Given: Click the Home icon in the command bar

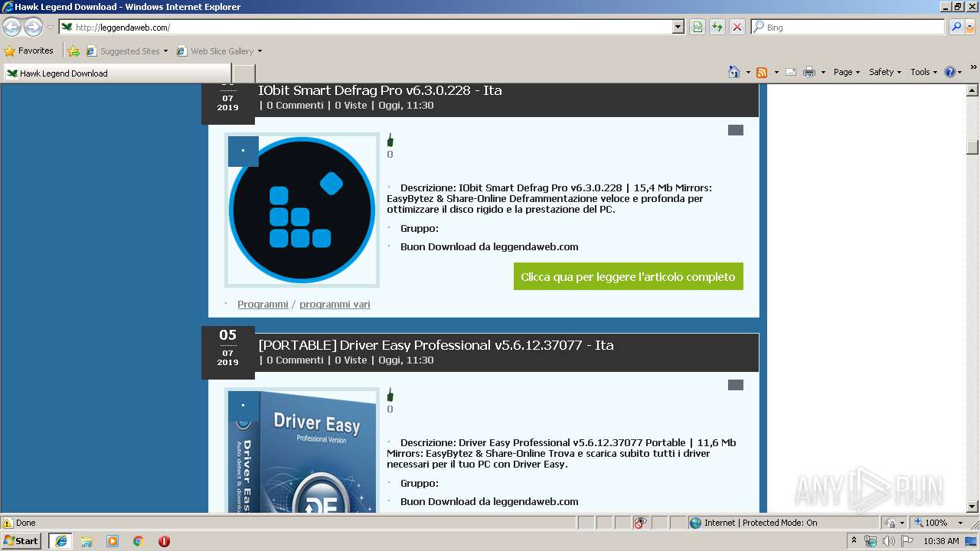Looking at the screenshot, I should click(x=734, y=72).
